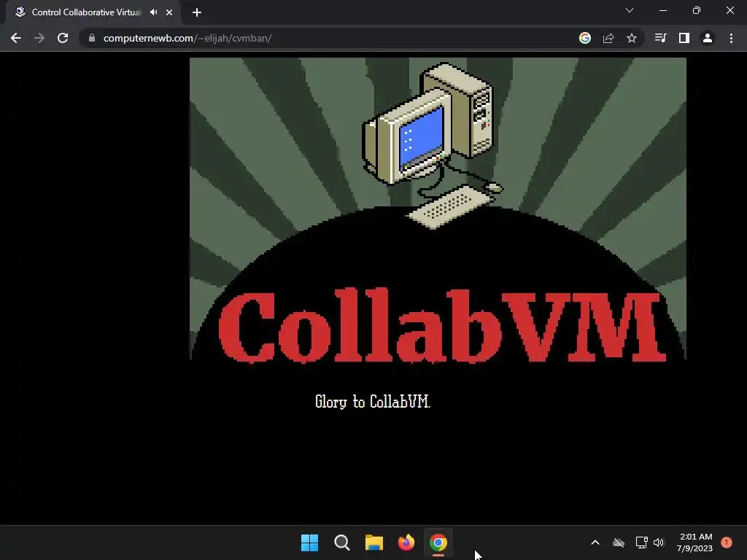The width and height of the screenshot is (747, 560).
Task: Open the Windows Start menu
Action: pos(309,542)
